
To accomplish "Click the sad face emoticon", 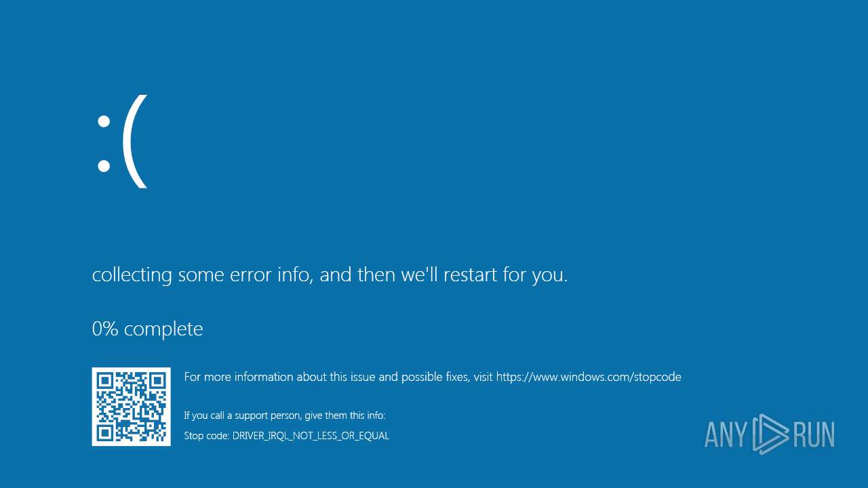I will [121, 142].
